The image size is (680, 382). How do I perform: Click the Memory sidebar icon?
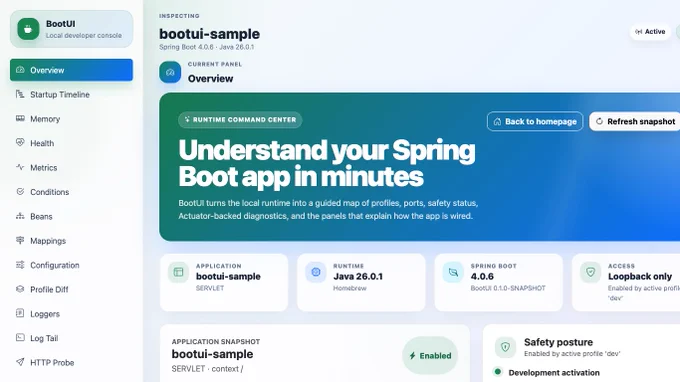[x=20, y=118]
